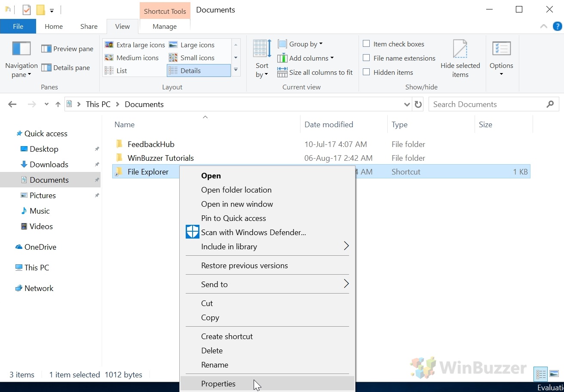Select Quick access in navigation pane
The height and width of the screenshot is (392, 564).
tap(46, 134)
